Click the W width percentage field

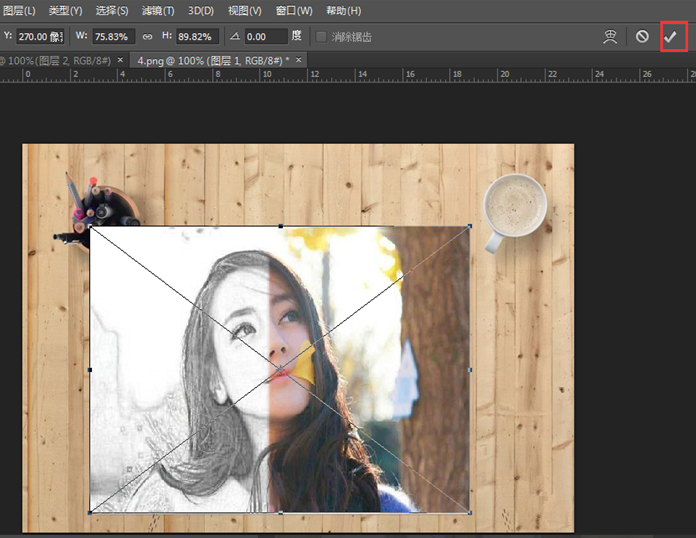(114, 36)
